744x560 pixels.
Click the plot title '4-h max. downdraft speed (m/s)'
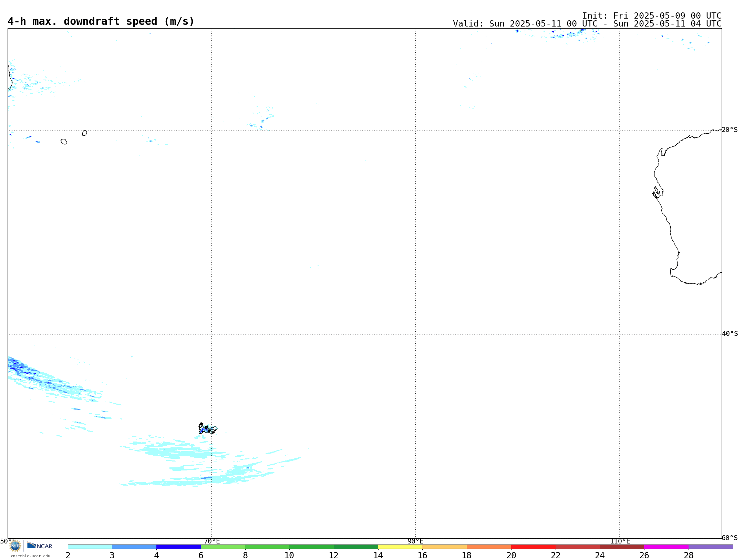tap(101, 21)
